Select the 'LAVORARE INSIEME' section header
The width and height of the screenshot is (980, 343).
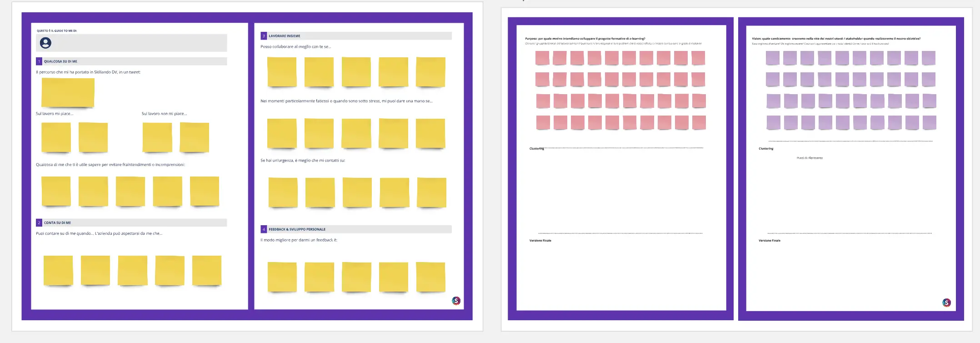[356, 36]
